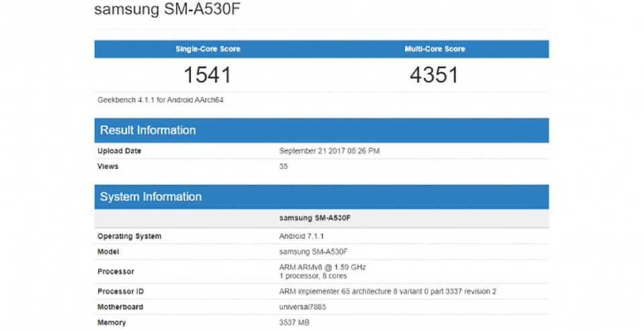Click the samsung SM-A530F table column header

point(313,218)
